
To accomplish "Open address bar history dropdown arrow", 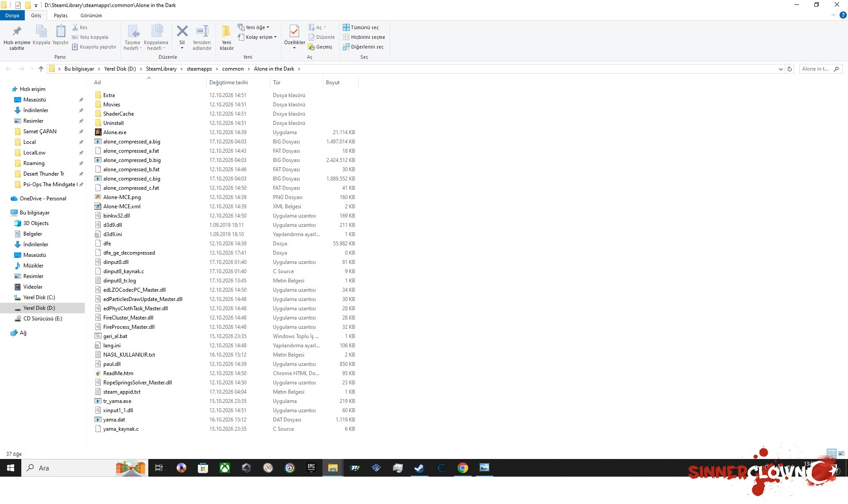I will (x=780, y=69).
